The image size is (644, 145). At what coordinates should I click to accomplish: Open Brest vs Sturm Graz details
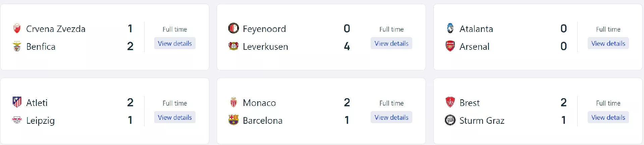click(608, 117)
